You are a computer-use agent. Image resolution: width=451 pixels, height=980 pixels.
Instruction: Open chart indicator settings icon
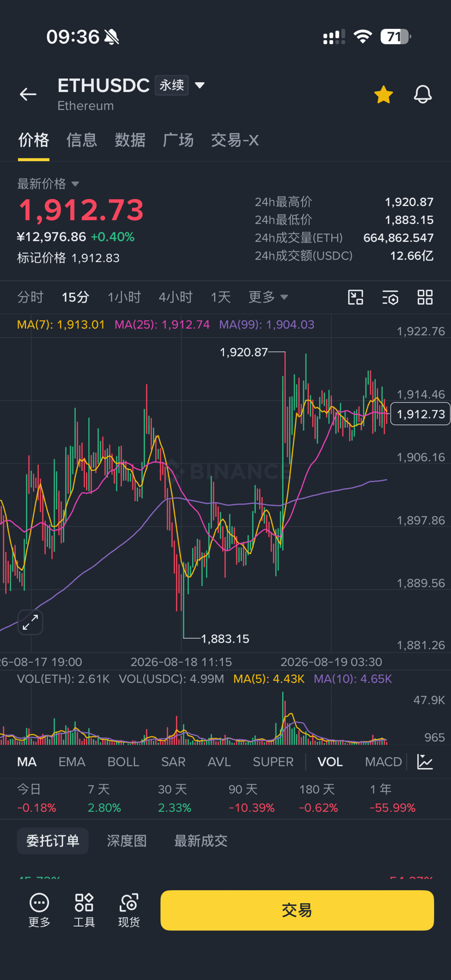(x=391, y=297)
